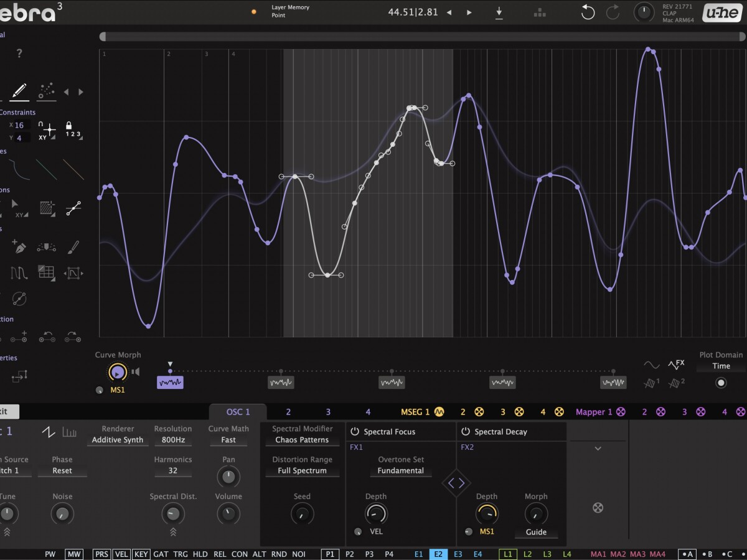Screen dimensions: 747x560
Task: Click the add-point pen tool icon
Action: [20, 248]
